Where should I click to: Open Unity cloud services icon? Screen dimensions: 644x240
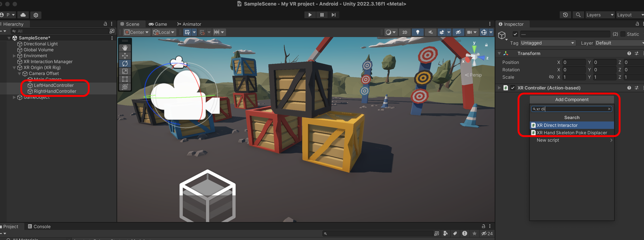point(23,15)
